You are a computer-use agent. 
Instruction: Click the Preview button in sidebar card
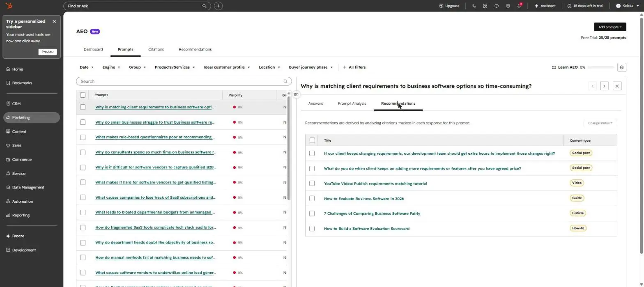[x=48, y=52]
